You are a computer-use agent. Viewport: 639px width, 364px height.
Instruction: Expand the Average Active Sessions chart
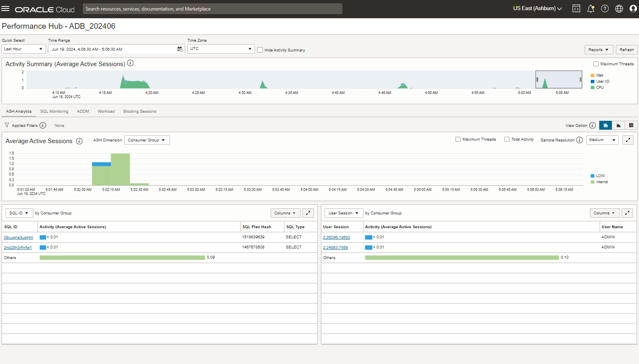[628, 140]
